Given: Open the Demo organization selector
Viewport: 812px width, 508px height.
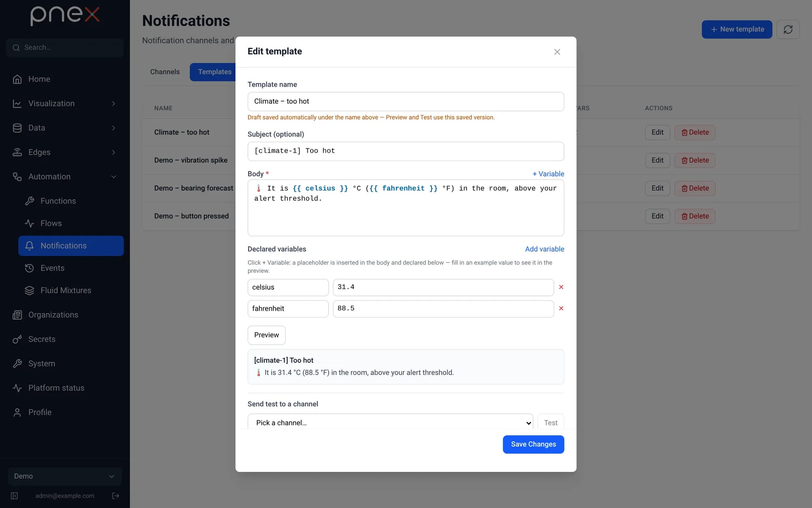Looking at the screenshot, I should (65, 476).
